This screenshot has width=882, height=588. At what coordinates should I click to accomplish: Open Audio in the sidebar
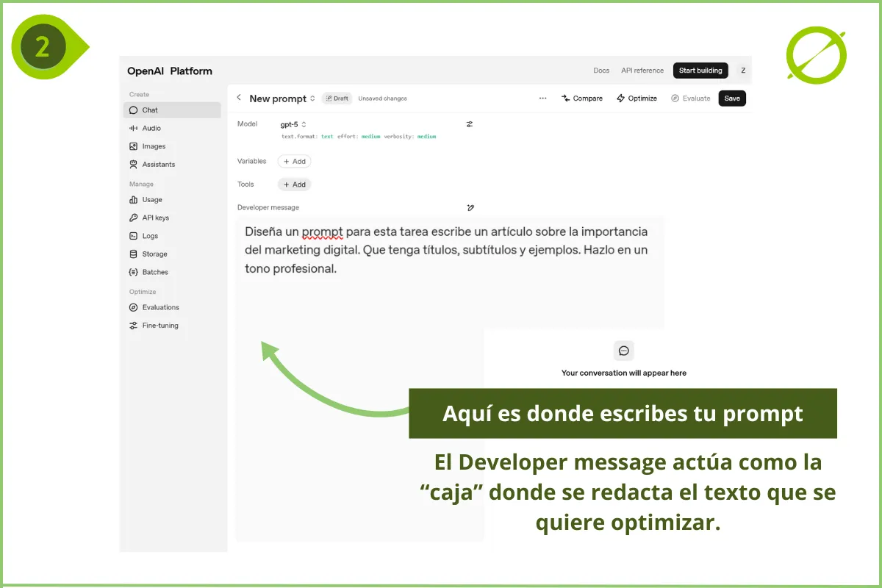[x=151, y=129]
